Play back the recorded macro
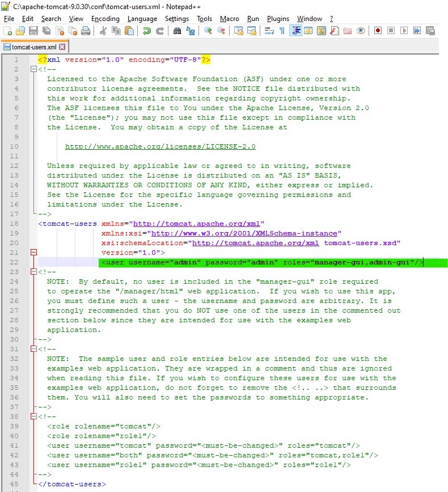Image resolution: width=448 pixels, height=492 pixels. [404, 31]
